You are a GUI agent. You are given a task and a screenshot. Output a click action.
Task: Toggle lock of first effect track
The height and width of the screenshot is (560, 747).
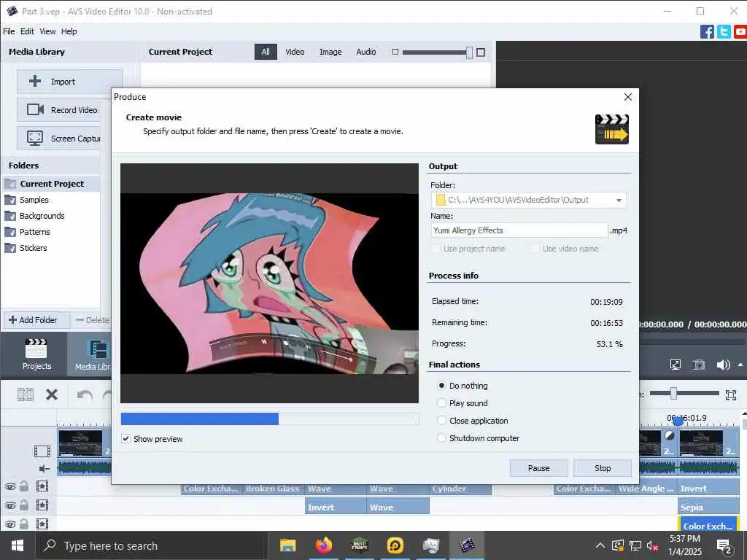(x=24, y=486)
